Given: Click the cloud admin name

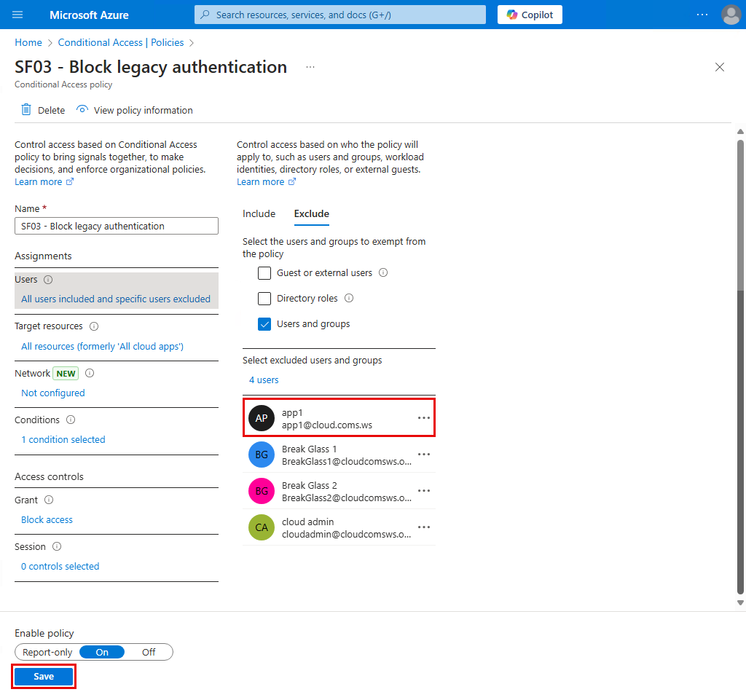Looking at the screenshot, I should click(x=308, y=522).
